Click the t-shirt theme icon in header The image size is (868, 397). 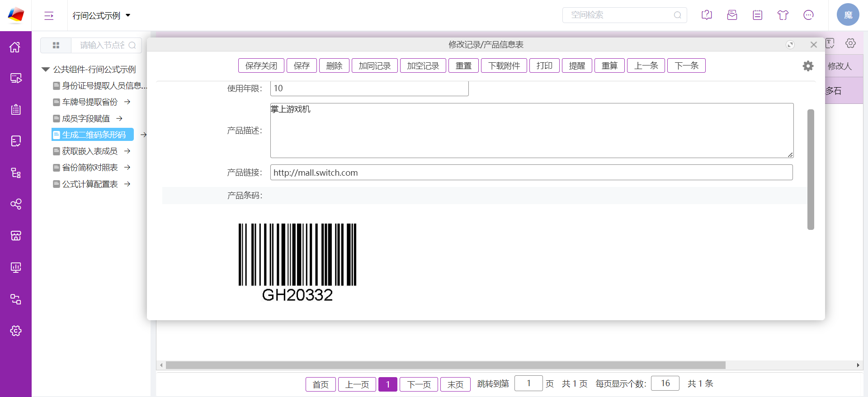[x=783, y=15]
